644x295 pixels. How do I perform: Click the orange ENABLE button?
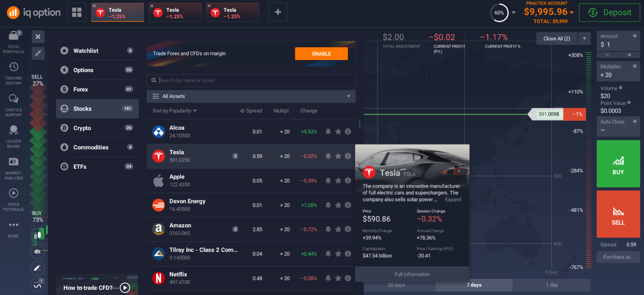click(321, 54)
